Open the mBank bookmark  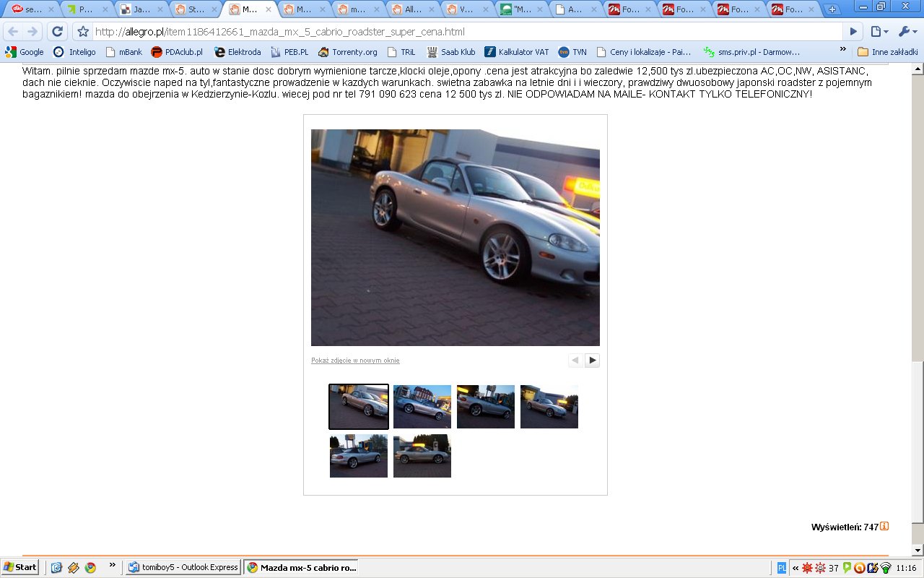123,52
